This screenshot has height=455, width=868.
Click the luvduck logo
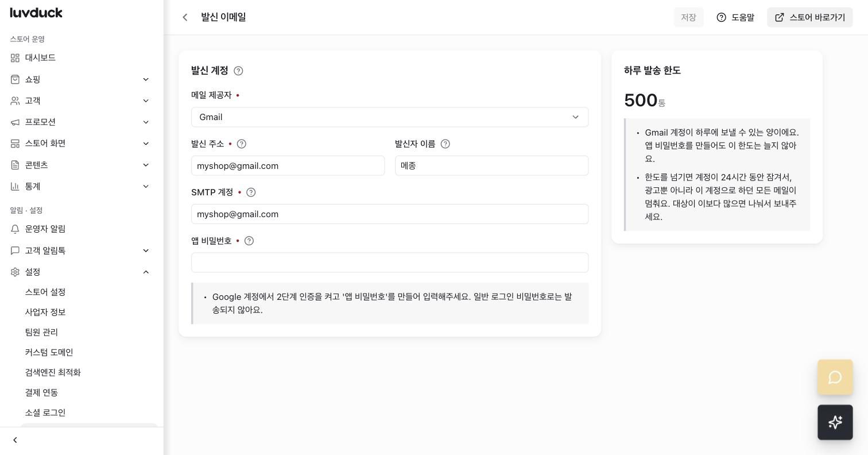tap(36, 13)
